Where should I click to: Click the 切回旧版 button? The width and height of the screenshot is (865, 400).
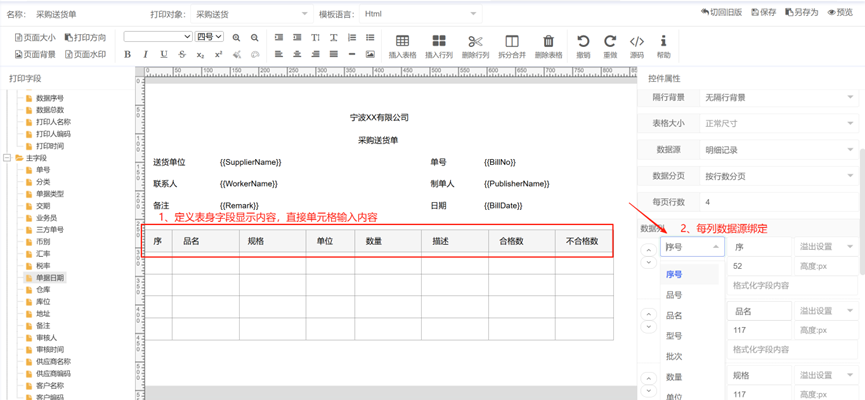tap(720, 12)
